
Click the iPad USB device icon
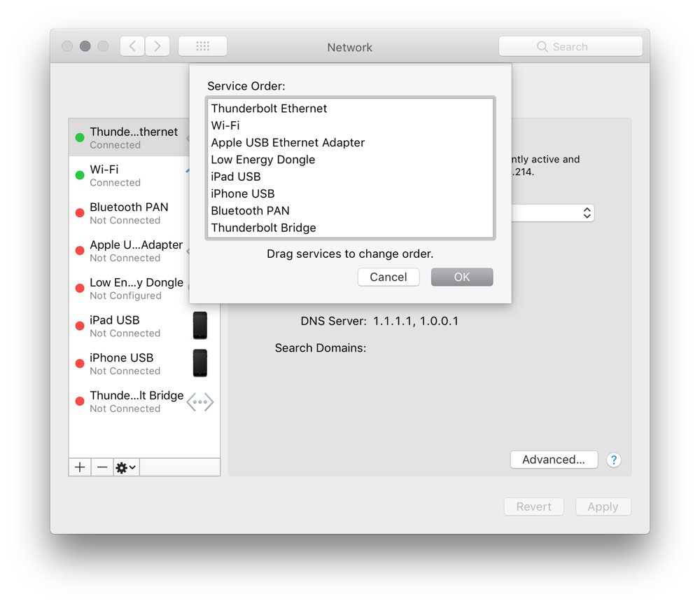(200, 325)
